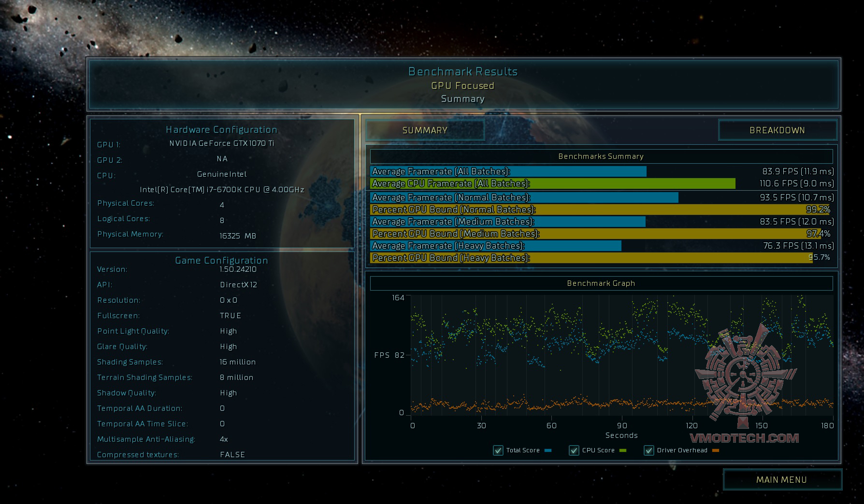Screen dimensions: 864x504
Task: Open the BREAKDOWN tab
Action: tap(778, 130)
